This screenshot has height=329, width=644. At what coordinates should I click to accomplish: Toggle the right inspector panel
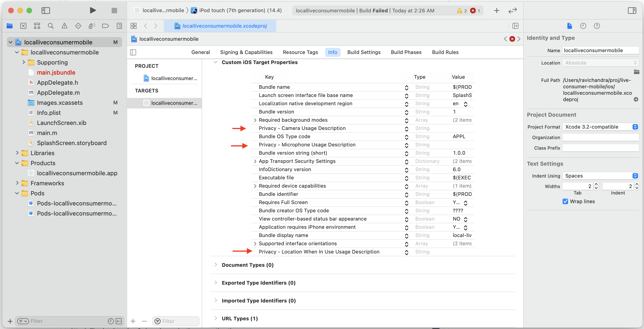click(x=632, y=11)
